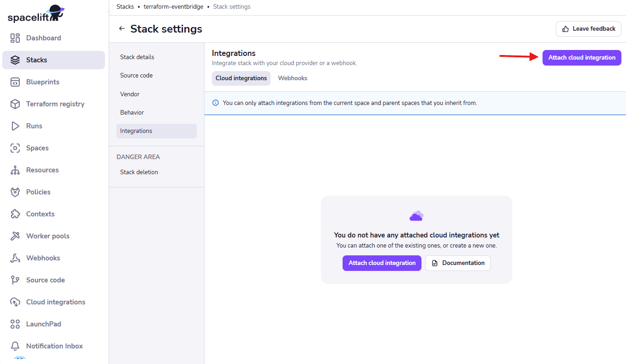Open Contexts from the sidebar

click(x=54, y=214)
